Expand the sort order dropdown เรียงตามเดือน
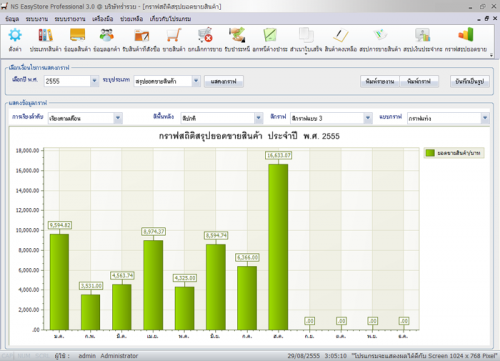 coord(118,118)
